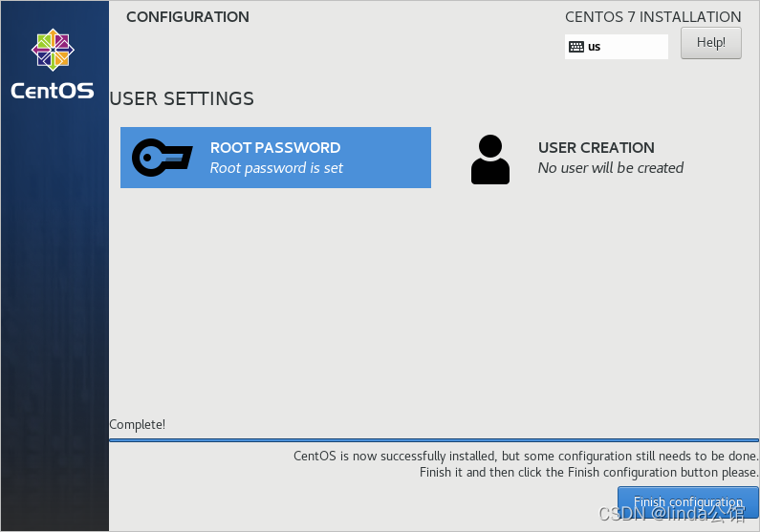The image size is (760, 532).
Task: Click 'No user will be created' text
Action: click(611, 168)
